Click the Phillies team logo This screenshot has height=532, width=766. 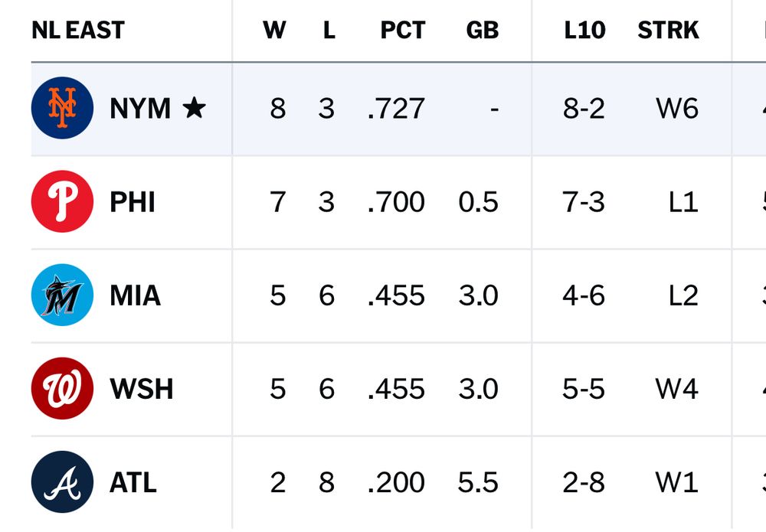62,201
